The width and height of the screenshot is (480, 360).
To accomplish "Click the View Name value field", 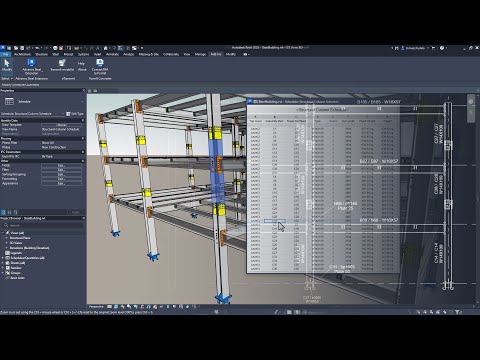I will click(61, 129).
